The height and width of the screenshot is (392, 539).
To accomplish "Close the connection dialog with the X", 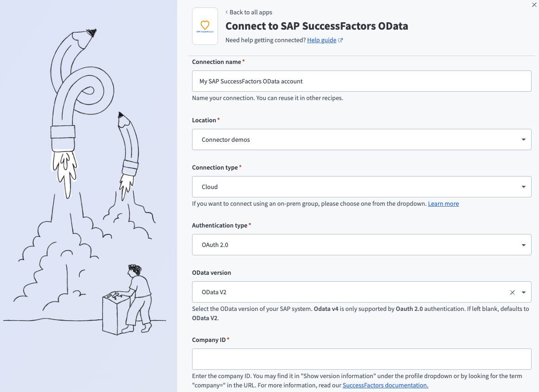I will pyautogui.click(x=533, y=5).
